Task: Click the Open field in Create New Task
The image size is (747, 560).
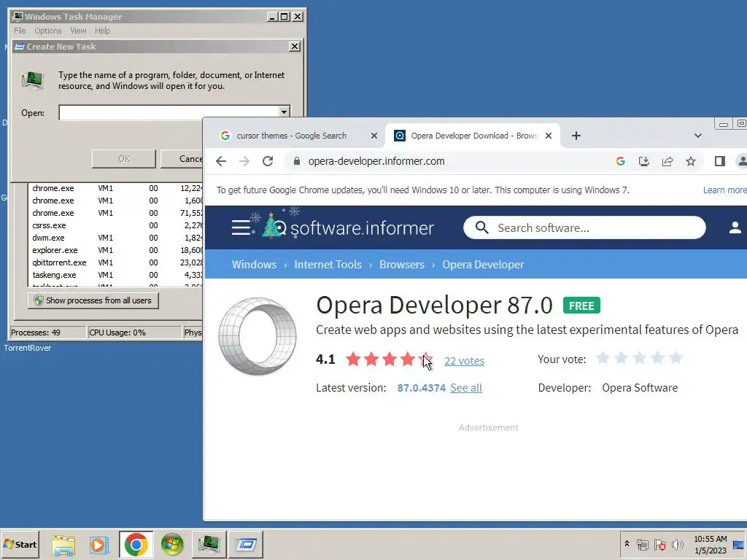Action: click(169, 112)
